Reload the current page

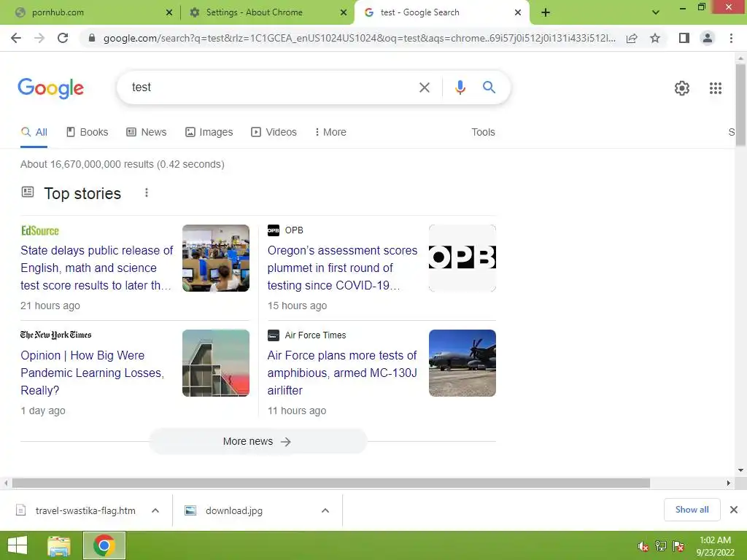tap(63, 38)
